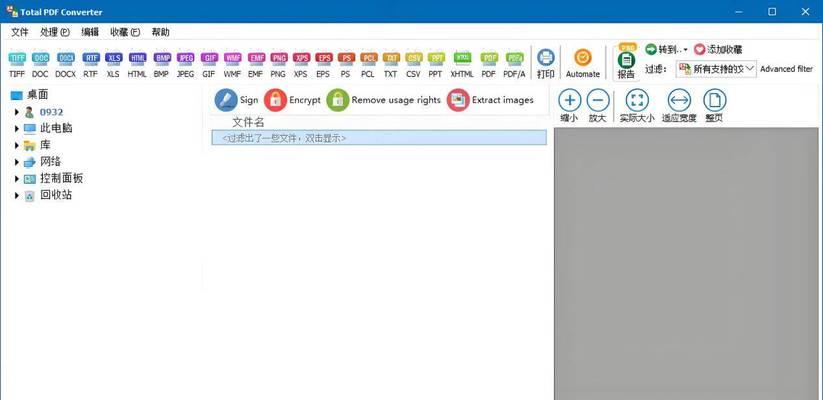Screen dimensions: 823x400
Task: Select PCL output icon
Action: pyautogui.click(x=368, y=64)
